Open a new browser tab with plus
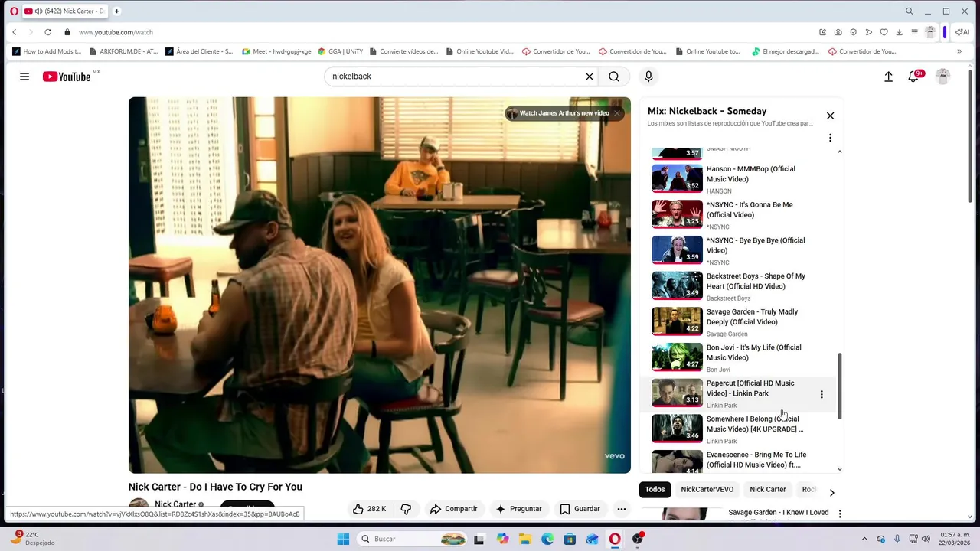980x551 pixels. (117, 11)
